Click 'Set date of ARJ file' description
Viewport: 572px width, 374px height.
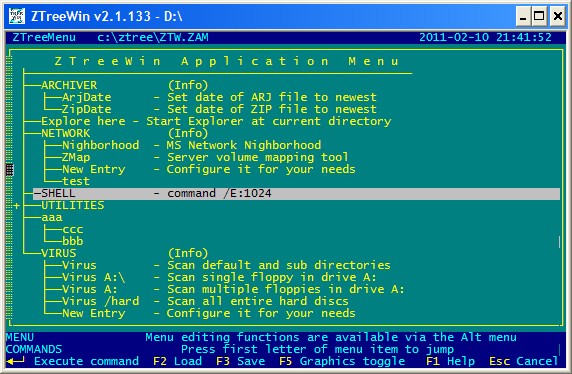click(272, 97)
